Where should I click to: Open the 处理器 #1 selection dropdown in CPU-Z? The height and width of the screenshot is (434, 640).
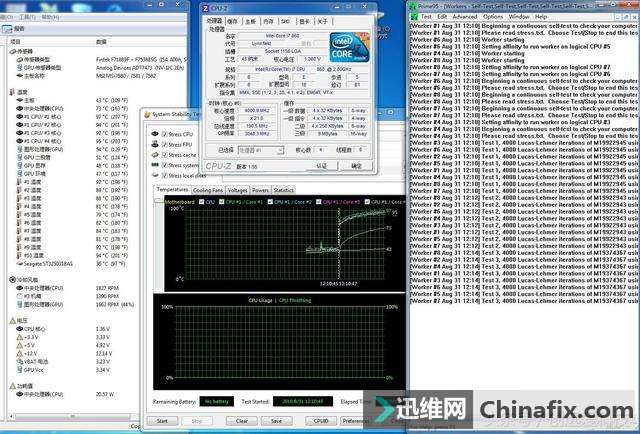(x=260, y=150)
